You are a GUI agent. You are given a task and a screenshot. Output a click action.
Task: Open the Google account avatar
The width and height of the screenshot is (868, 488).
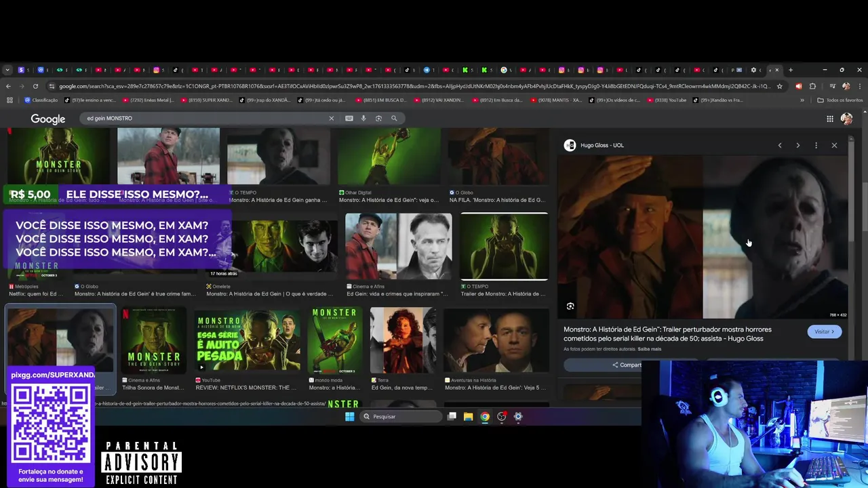pyautogui.click(x=846, y=119)
